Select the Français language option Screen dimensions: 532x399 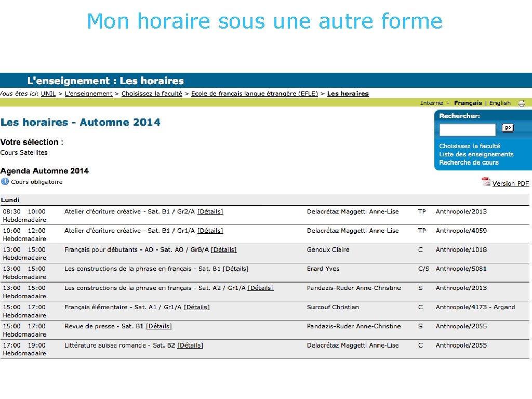[468, 103]
